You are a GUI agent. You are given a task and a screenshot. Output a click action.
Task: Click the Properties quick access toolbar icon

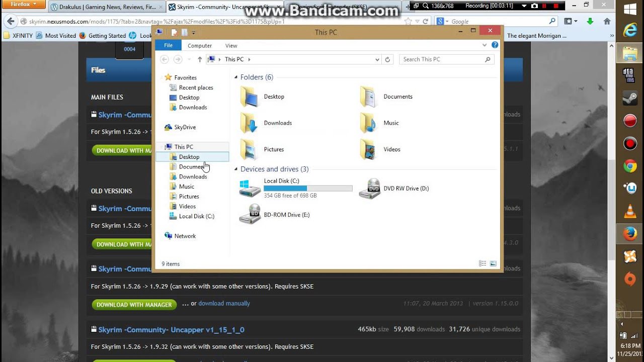[174, 32]
